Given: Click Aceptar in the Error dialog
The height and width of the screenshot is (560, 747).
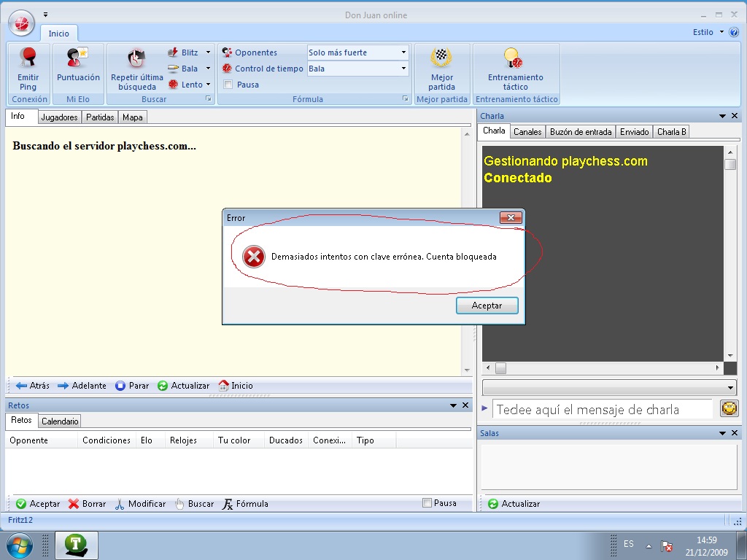Looking at the screenshot, I should pyautogui.click(x=487, y=306).
